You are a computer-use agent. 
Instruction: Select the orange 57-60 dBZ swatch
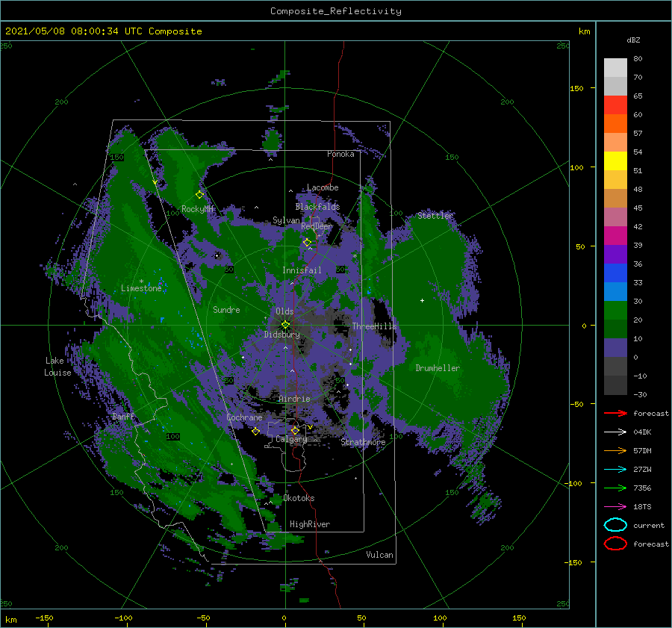615,123
